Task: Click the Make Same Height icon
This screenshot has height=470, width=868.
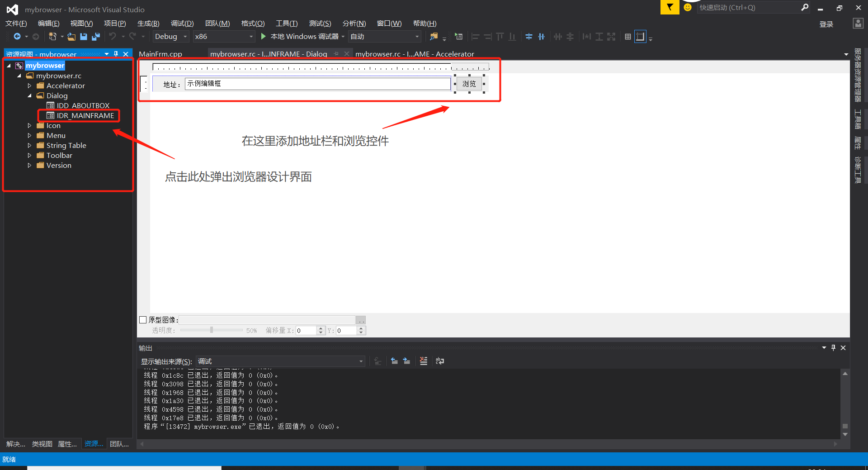Action: (x=599, y=37)
